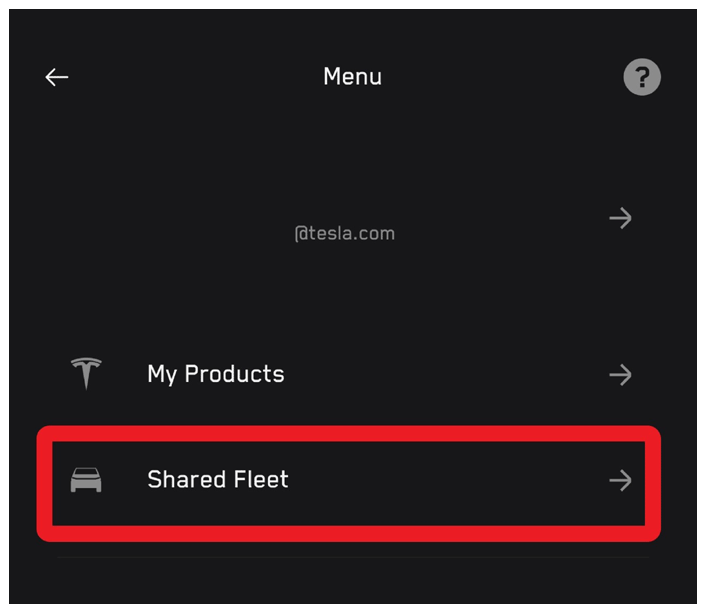Click ".com" at the end of the email
Viewport: 706px width, 613px height.
point(376,234)
